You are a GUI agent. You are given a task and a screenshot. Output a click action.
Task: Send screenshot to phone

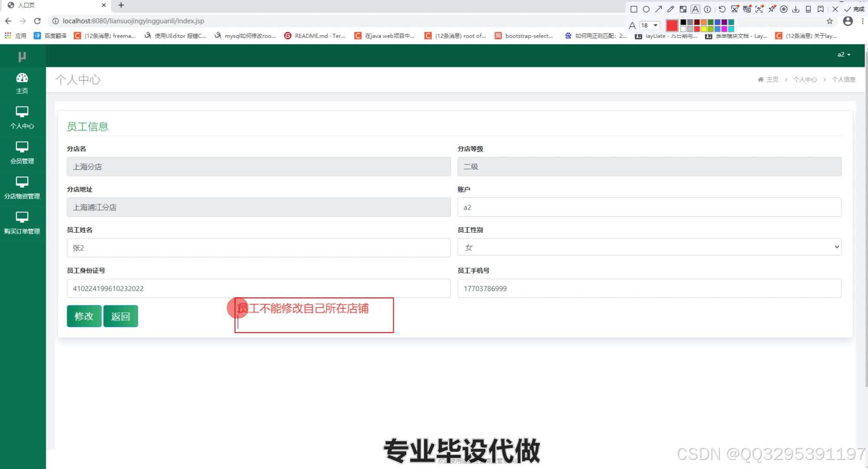(x=808, y=9)
